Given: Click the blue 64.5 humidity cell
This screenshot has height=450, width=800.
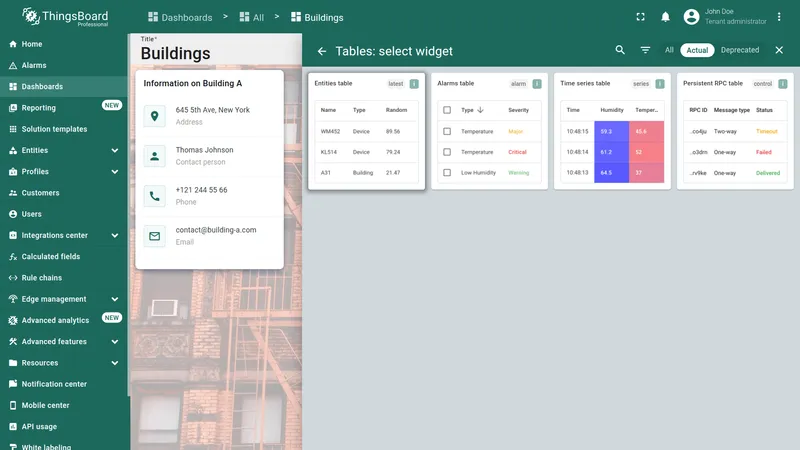Looking at the screenshot, I should [612, 173].
